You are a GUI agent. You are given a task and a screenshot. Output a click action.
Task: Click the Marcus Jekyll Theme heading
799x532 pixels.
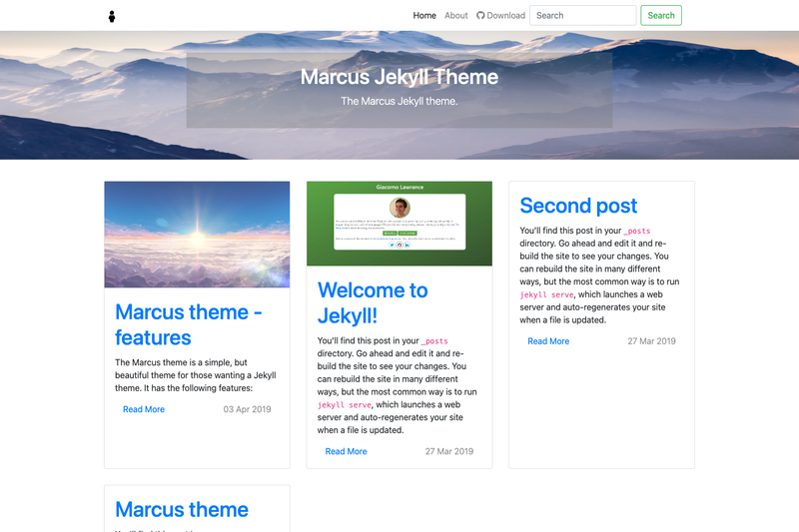(x=399, y=77)
